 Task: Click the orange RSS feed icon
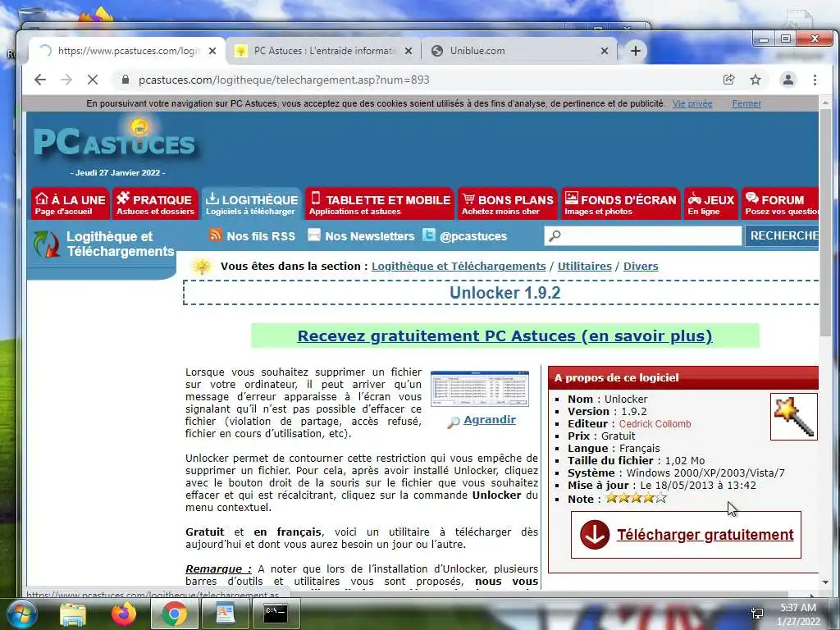[x=216, y=235]
